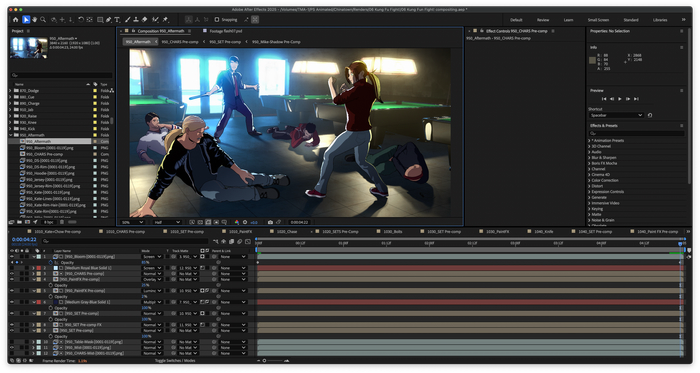Screen dimensions: 700x373
Task: Expand the 870_Dodge folder
Action: pyautogui.click(x=11, y=91)
